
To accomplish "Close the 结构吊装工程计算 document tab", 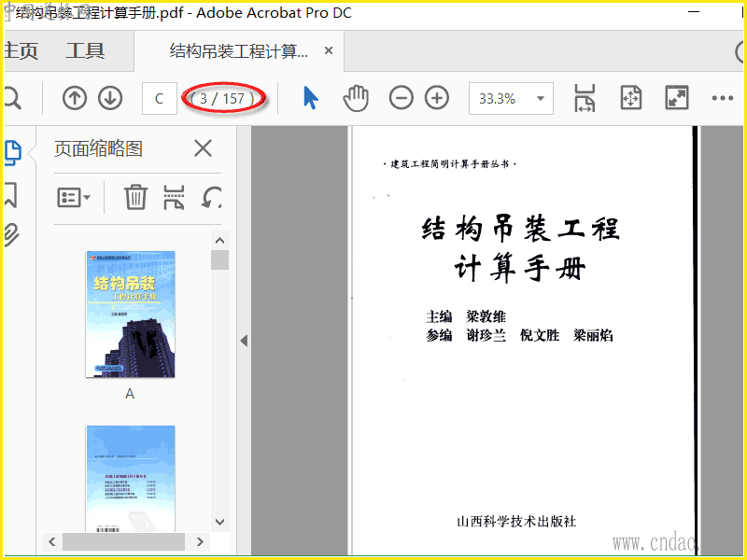I will [x=329, y=50].
